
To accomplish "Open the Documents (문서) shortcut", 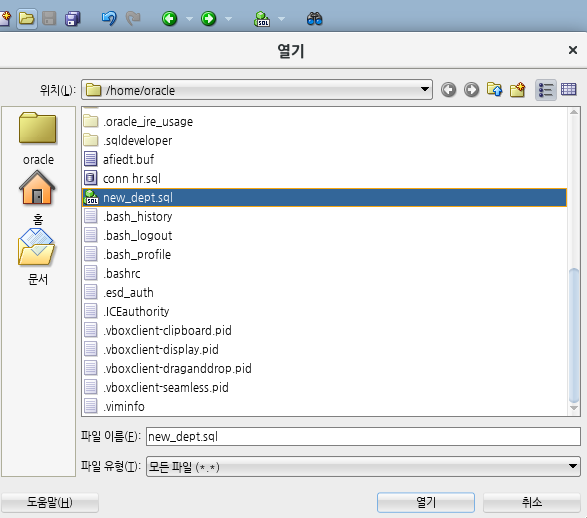I will click(37, 257).
